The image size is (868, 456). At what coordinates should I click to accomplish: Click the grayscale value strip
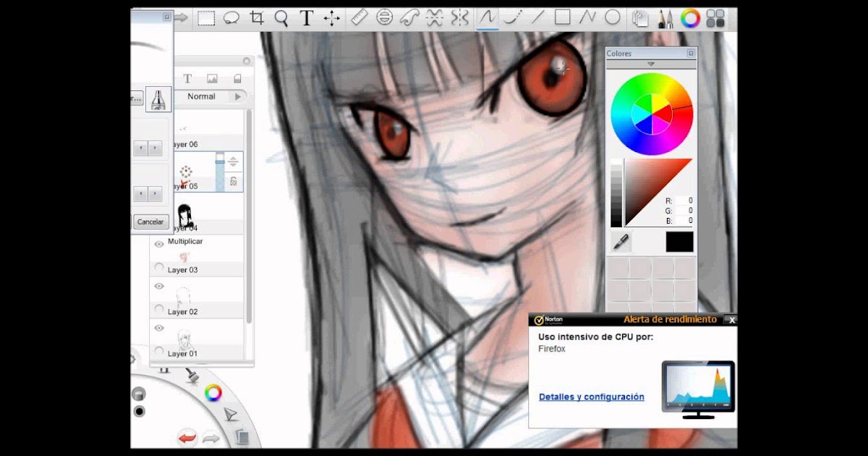[x=616, y=193]
